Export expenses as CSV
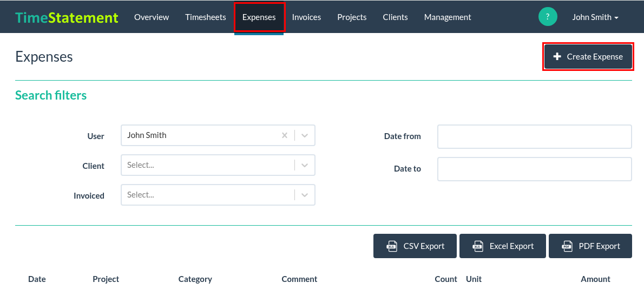This screenshot has height=289, width=644. (415, 246)
